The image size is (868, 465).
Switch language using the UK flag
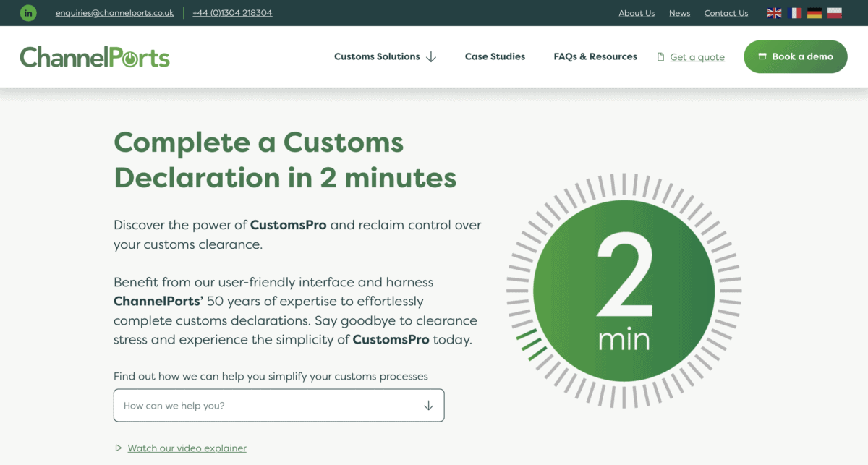click(x=774, y=13)
